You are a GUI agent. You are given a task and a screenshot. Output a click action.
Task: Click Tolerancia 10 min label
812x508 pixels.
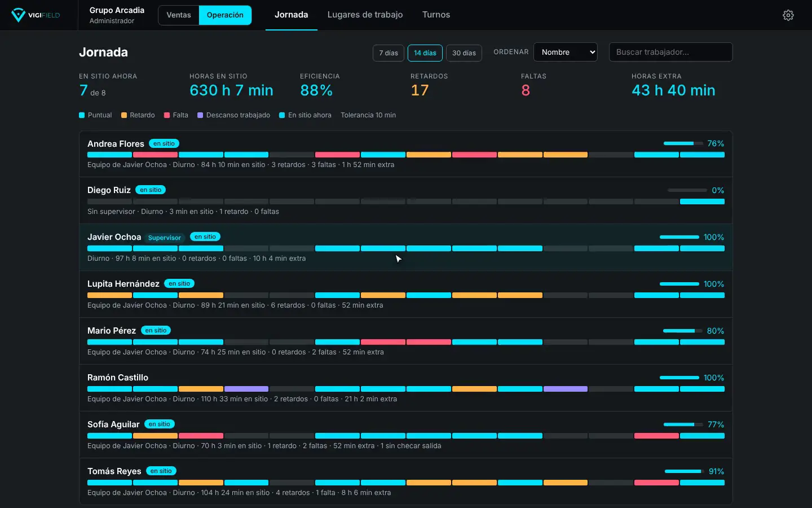point(368,115)
